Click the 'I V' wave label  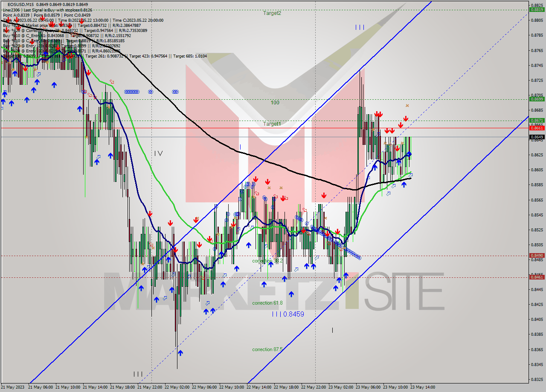point(158,153)
